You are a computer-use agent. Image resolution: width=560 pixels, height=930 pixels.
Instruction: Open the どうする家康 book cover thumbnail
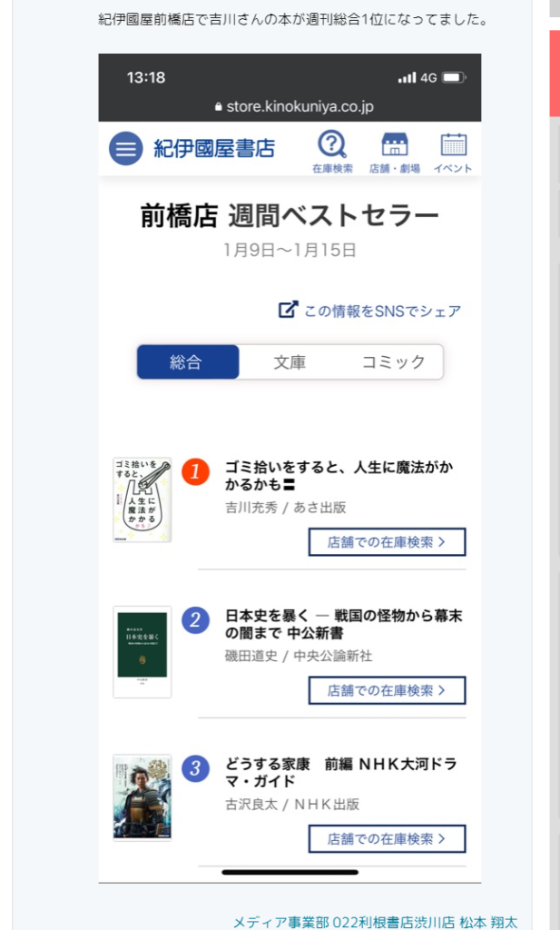click(x=142, y=797)
